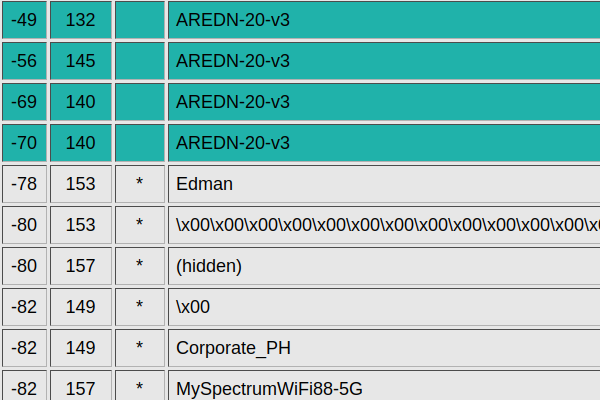The width and height of the screenshot is (600, 400).
Task: Select the asterisk in Edman row
Action: click(140, 184)
